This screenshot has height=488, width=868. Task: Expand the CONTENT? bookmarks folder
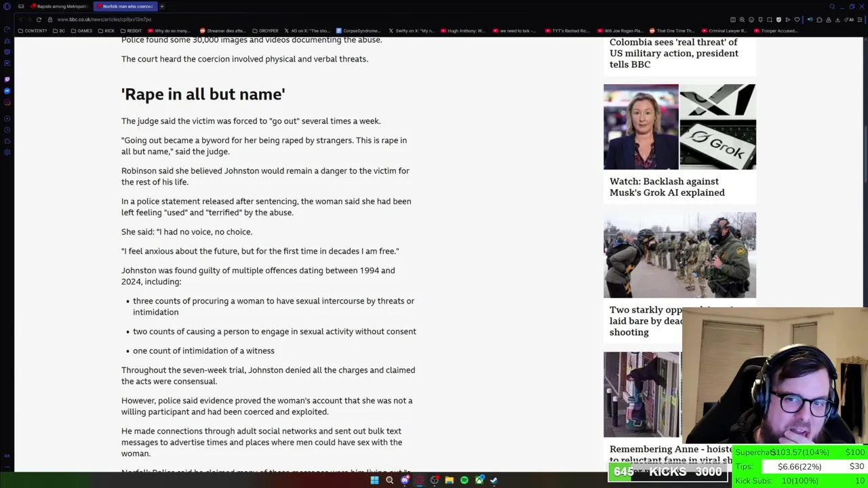[33, 30]
